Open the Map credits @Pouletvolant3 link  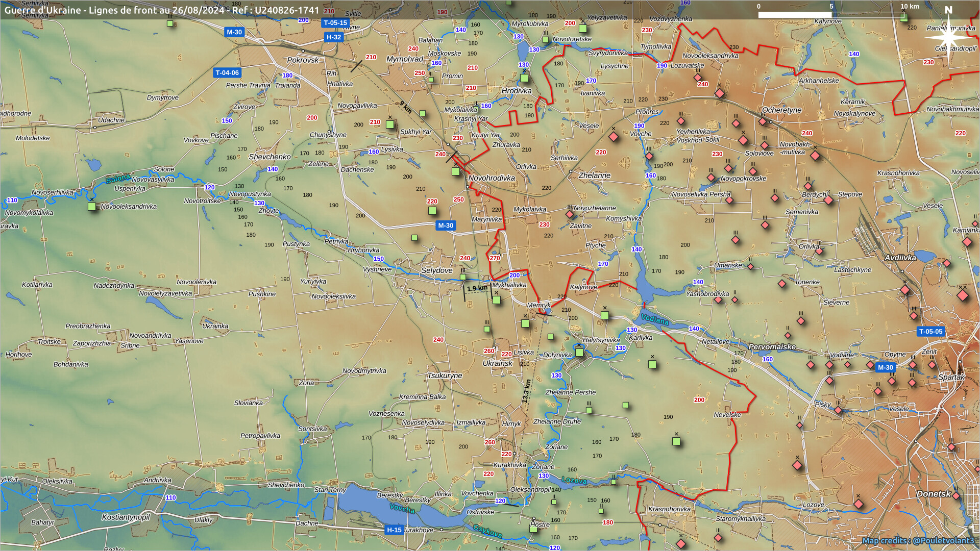(918, 540)
